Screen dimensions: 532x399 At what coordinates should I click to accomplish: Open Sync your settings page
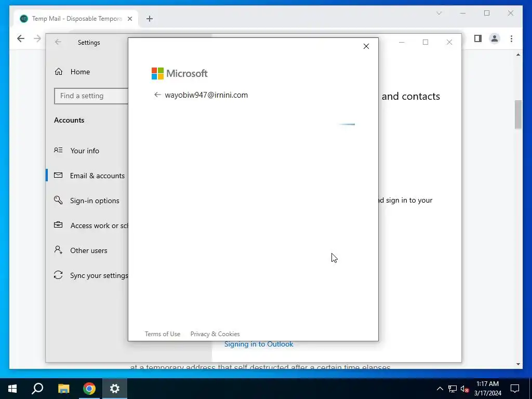click(x=87, y=275)
